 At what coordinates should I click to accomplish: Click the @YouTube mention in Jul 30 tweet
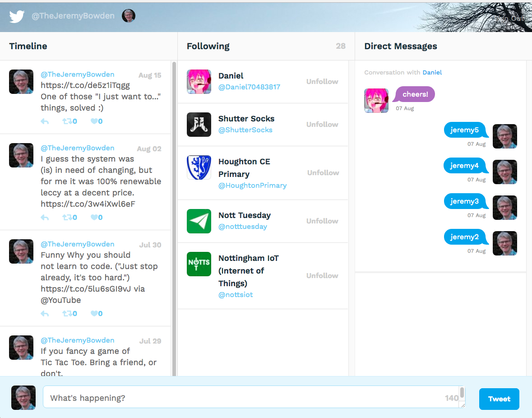click(61, 300)
